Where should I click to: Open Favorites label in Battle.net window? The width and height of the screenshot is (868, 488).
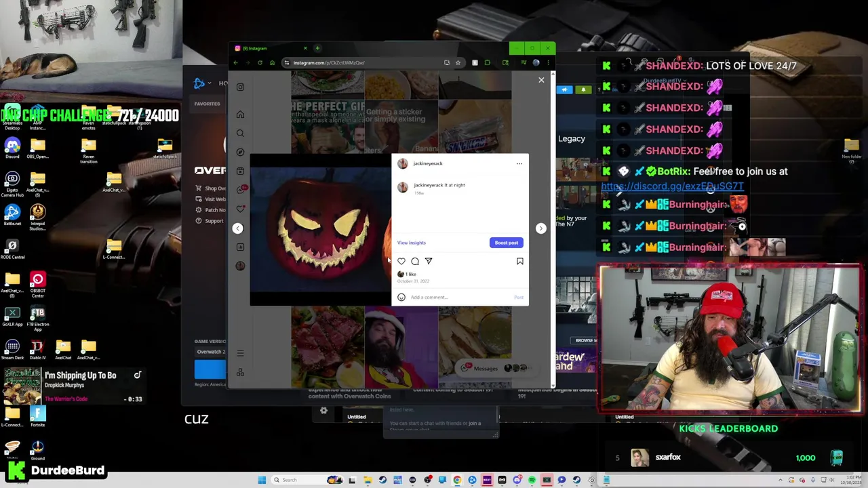[207, 104]
